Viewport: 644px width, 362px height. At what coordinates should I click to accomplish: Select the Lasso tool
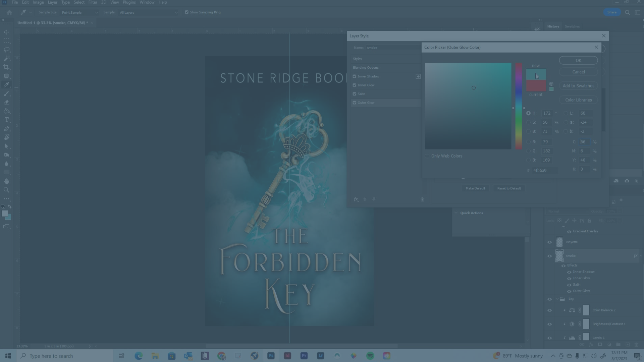tap(6, 50)
